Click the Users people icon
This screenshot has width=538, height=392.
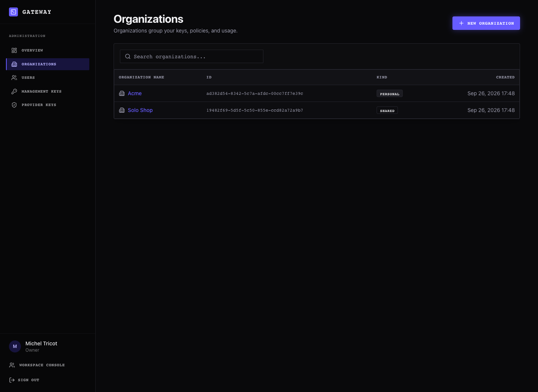(x=14, y=78)
